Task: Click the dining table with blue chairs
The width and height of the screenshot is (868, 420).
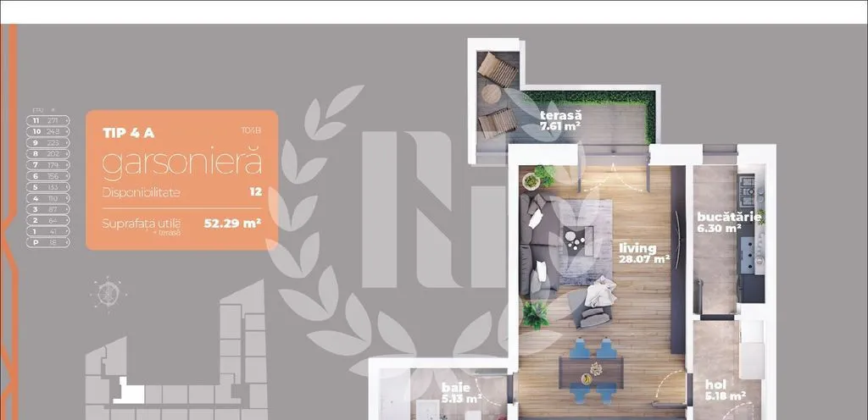Action: pos(591,371)
